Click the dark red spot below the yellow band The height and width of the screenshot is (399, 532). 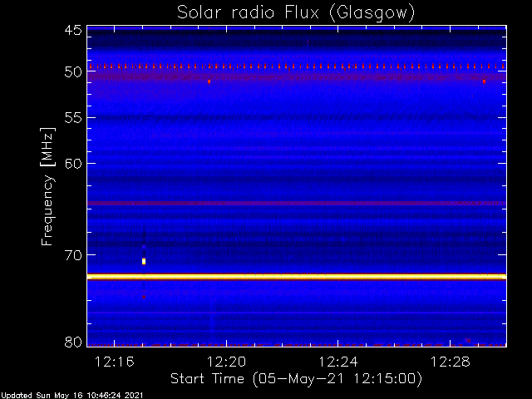tap(144, 297)
